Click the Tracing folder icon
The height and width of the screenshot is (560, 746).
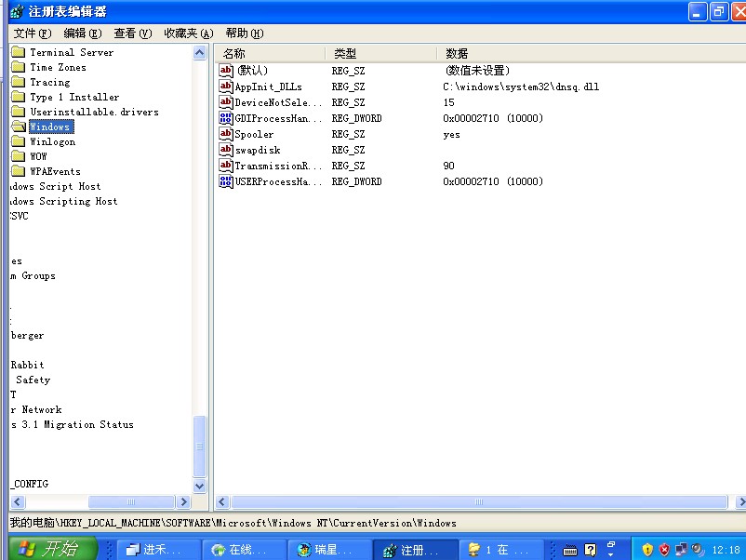[18, 82]
